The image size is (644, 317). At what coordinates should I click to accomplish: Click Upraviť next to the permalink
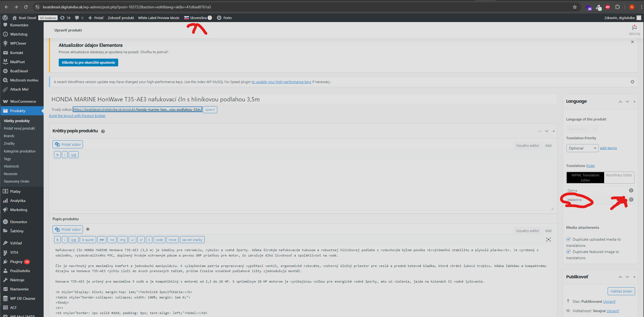[210, 110]
